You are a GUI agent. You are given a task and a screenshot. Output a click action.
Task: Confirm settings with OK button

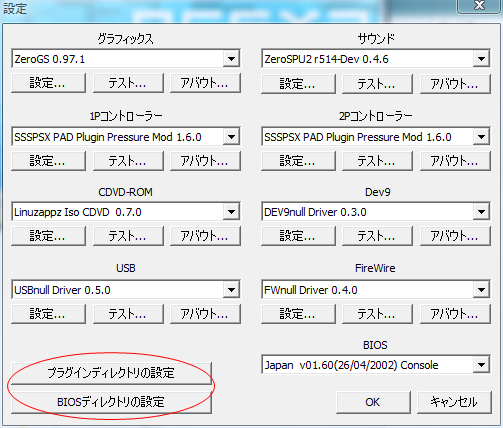point(373,402)
